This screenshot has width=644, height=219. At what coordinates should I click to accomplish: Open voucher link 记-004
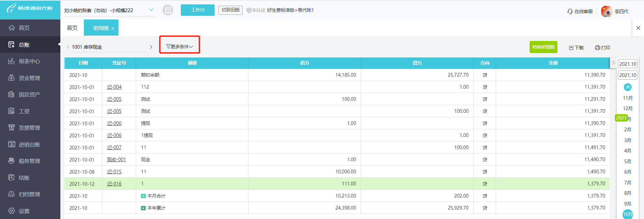[x=114, y=87]
